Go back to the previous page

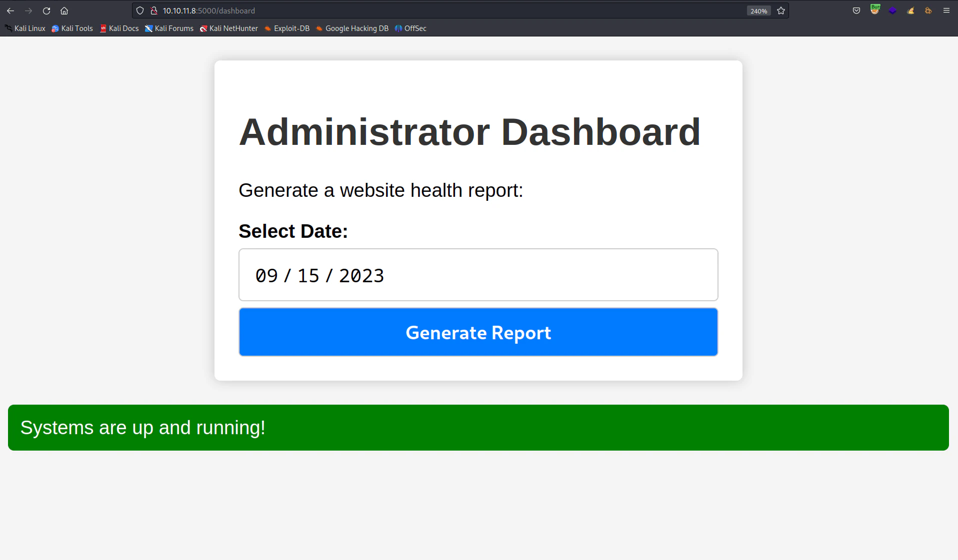pyautogui.click(x=10, y=10)
